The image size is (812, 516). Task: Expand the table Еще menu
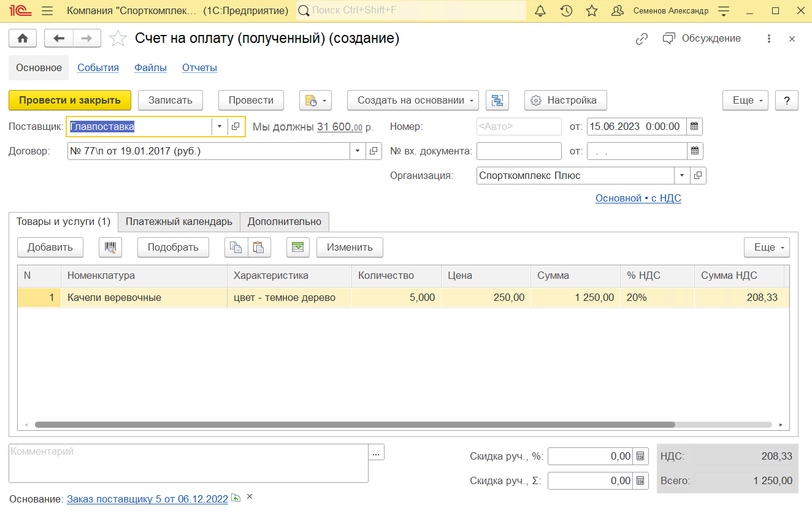point(767,248)
